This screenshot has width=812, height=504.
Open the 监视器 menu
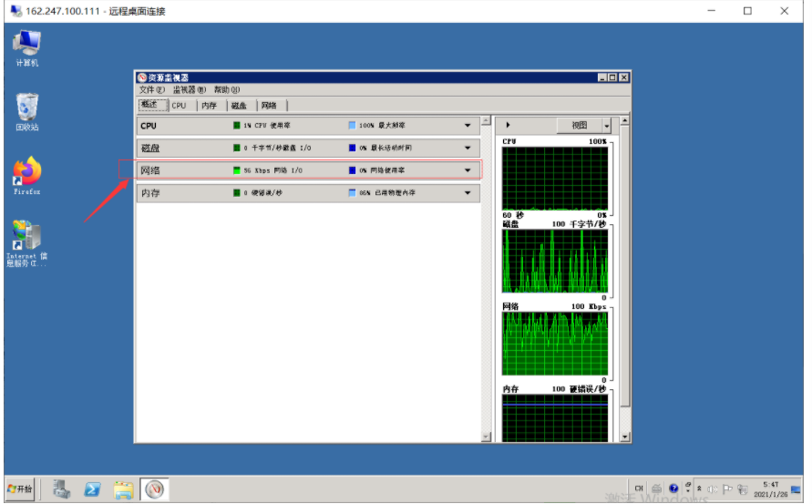click(189, 90)
